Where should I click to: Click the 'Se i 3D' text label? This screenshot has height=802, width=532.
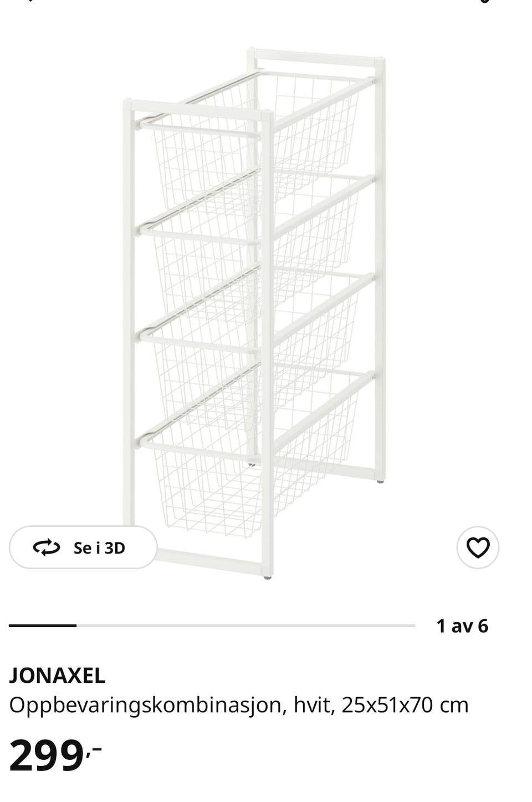[99, 548]
